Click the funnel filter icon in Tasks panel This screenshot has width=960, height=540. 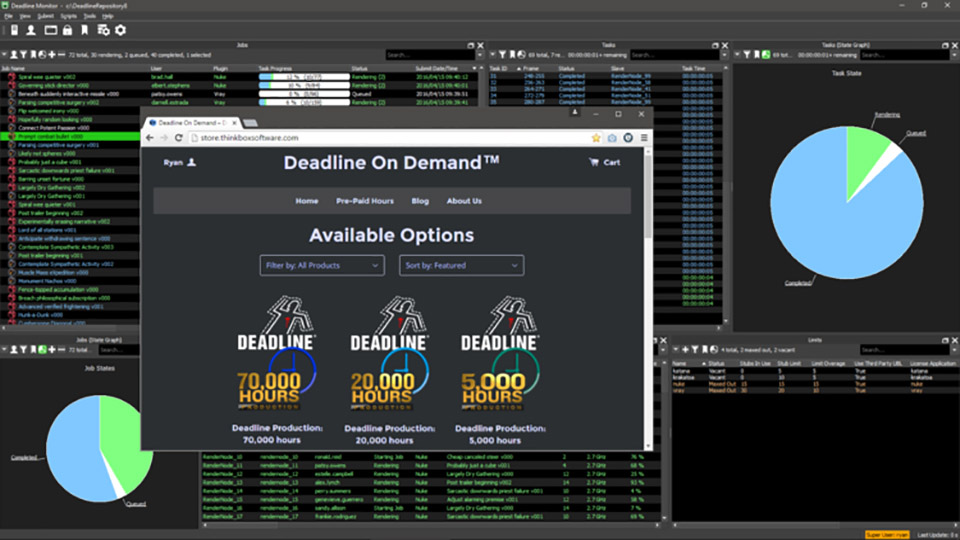coord(502,55)
